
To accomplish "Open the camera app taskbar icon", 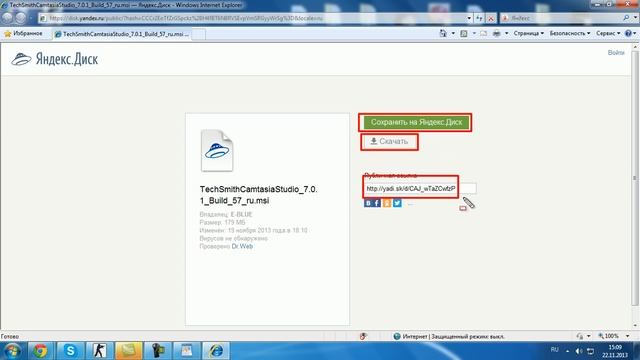I will click(158, 351).
